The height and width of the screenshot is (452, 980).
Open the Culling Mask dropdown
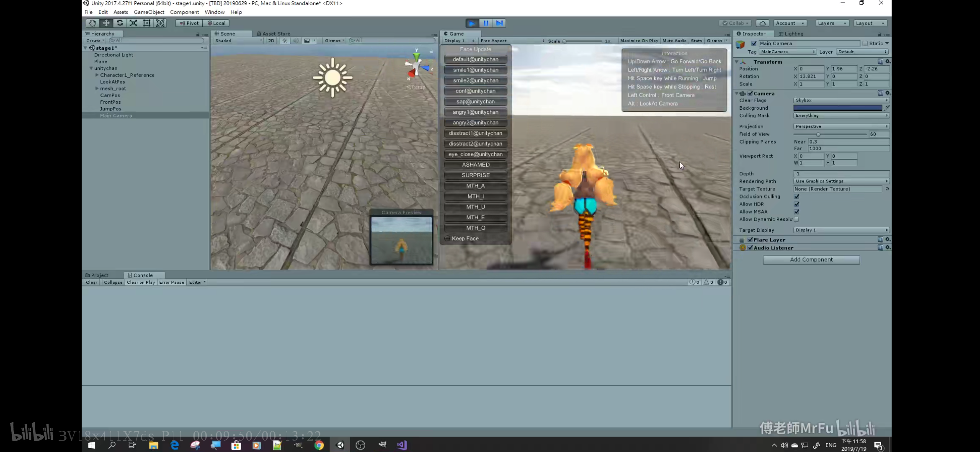841,116
